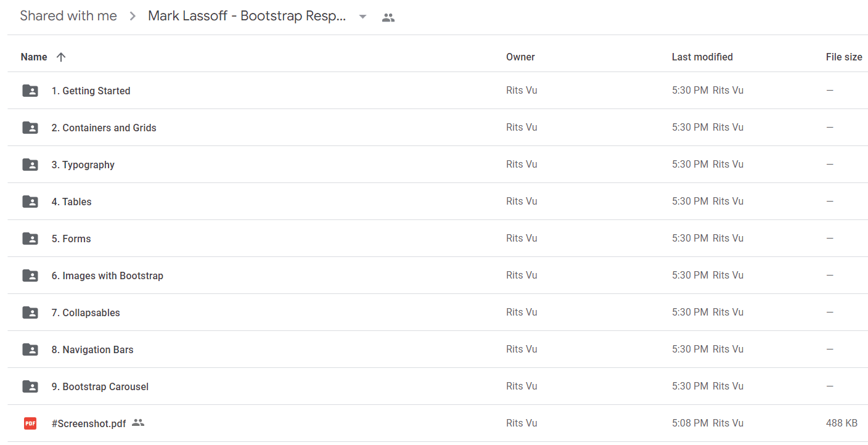This screenshot has width=868, height=445.
Task: Click the shared people icon in the breadcrumb
Action: [388, 17]
